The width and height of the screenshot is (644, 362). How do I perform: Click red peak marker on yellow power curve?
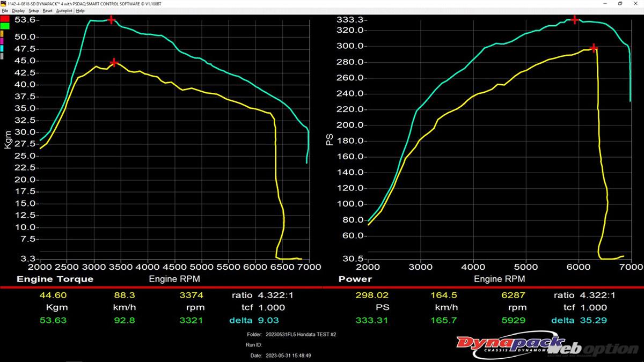594,48
